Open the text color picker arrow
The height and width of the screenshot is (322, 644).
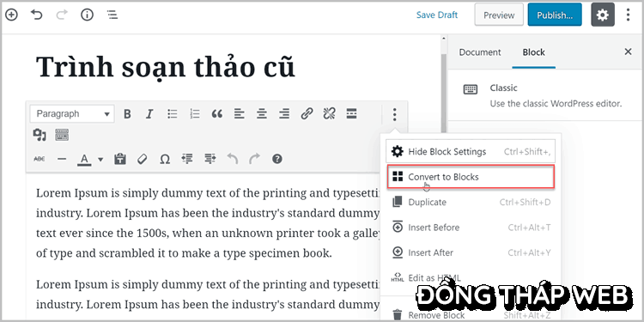[x=100, y=160]
